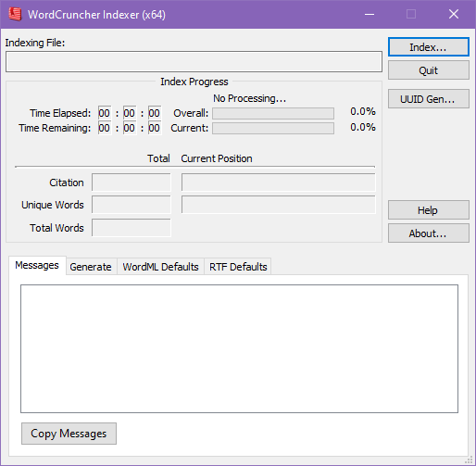Image resolution: width=476 pixels, height=466 pixels.
Task: Click the 'No Processing...' status text
Action: [249, 98]
